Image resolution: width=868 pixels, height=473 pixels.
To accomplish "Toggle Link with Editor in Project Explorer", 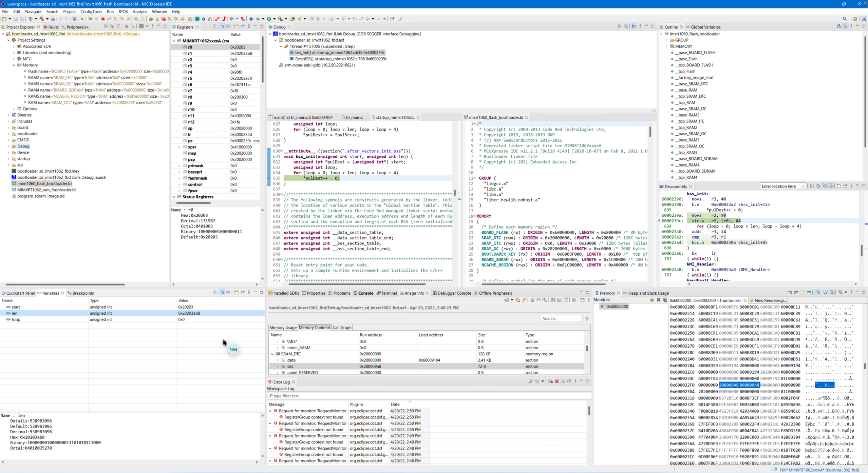I will coord(112,26).
